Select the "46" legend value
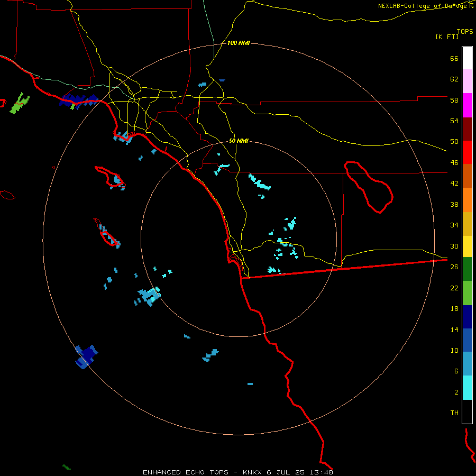Viewport: 476px width, 476px height. [454, 163]
